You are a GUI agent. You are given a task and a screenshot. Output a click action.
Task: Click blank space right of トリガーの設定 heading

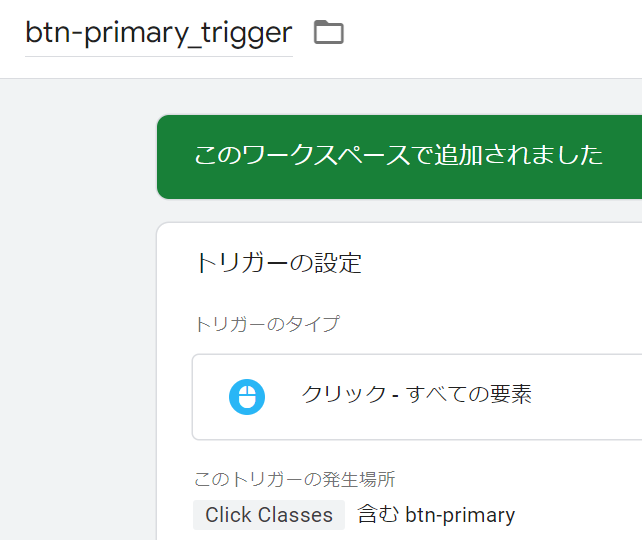(x=500, y=263)
